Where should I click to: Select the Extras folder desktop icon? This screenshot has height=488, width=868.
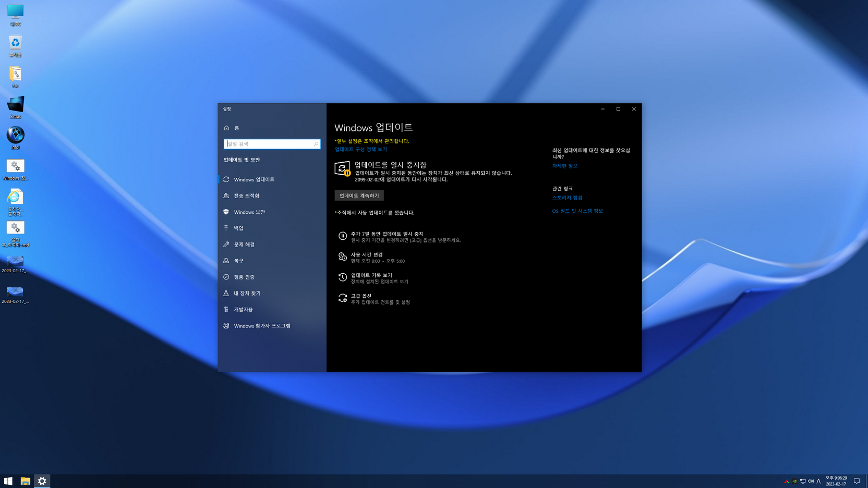[x=15, y=107]
